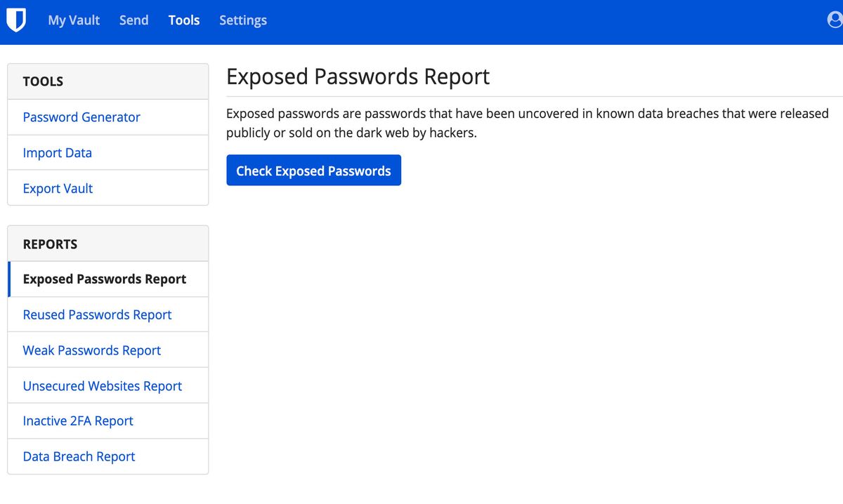Open Settings from the navigation bar
This screenshot has height=504, width=843.
242,20
